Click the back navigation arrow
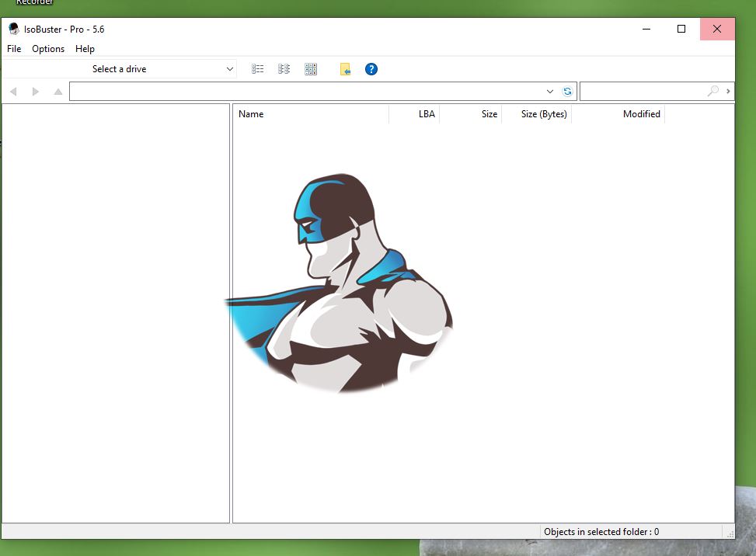Screen dimensions: 756x556 pos(13,92)
